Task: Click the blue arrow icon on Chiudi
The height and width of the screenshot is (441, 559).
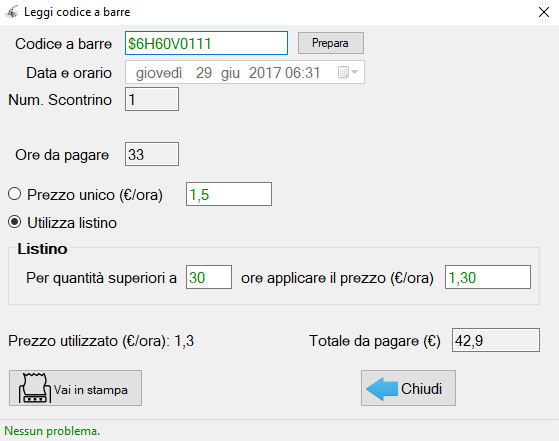Action: pos(381,389)
